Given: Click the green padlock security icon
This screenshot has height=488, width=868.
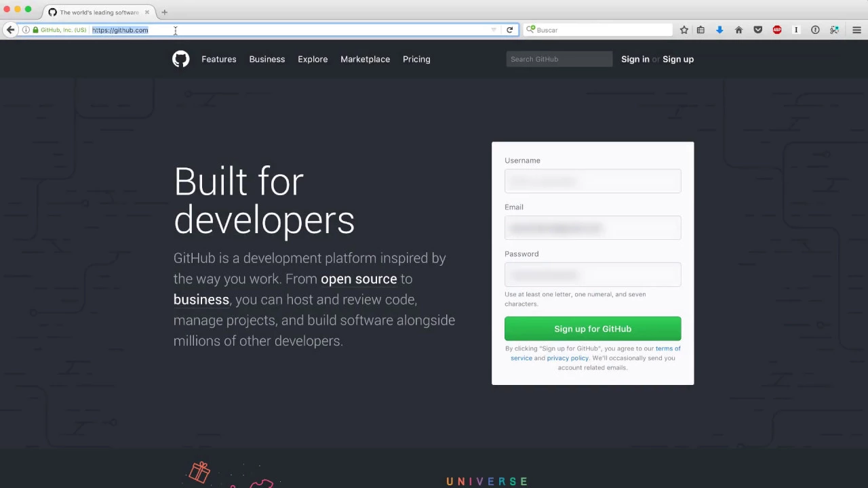Looking at the screenshot, I should (x=35, y=30).
